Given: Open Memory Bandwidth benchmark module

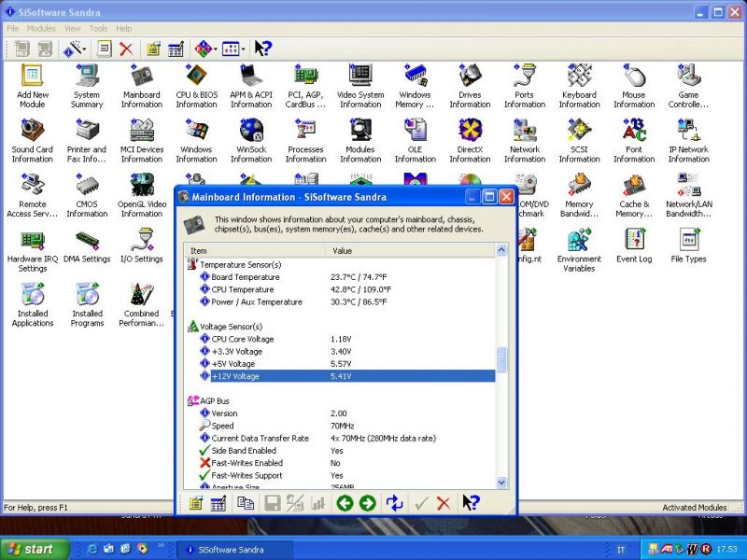Looking at the screenshot, I should point(579,196).
